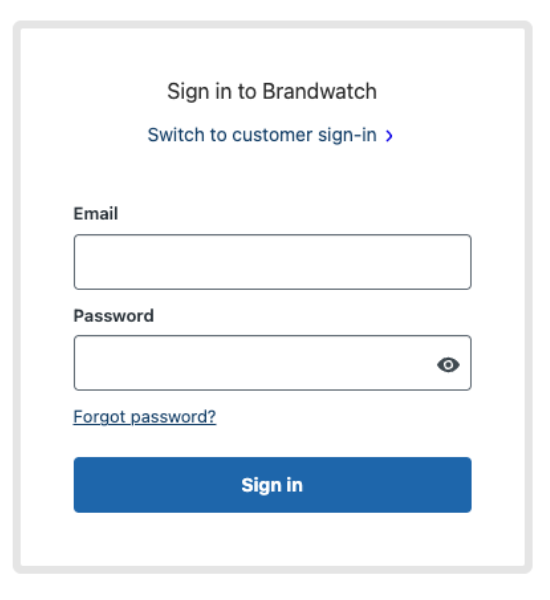Viewport: 550px width, 600px height.
Task: Toggle password visibility in the Password box
Action: point(448,365)
